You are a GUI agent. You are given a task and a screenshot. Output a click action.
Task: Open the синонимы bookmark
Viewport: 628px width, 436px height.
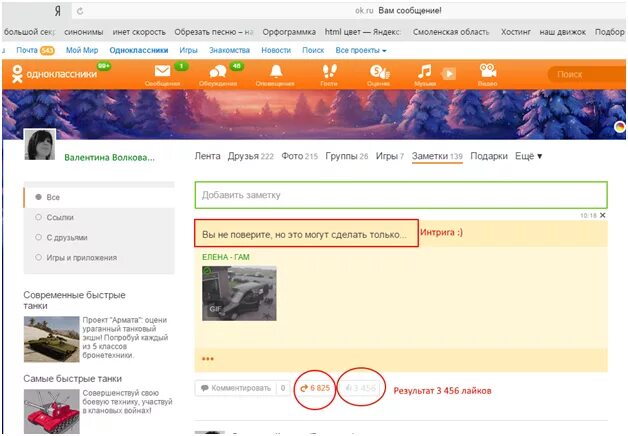[84, 32]
